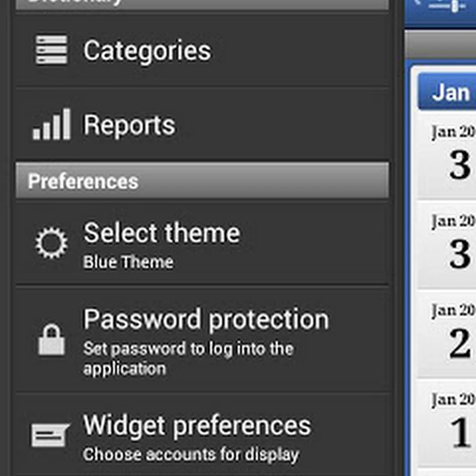Click the padlock icon for Password protection
Image resolution: width=476 pixels, height=476 pixels.
click(51, 339)
